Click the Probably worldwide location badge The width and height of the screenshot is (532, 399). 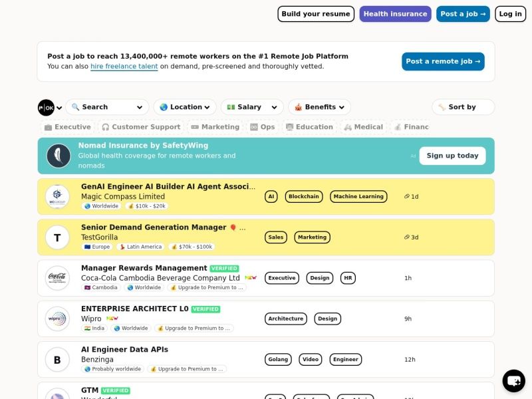tap(113, 369)
